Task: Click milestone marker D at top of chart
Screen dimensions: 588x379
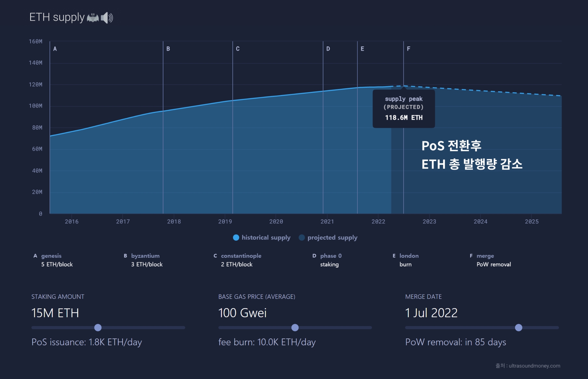Action: point(328,48)
